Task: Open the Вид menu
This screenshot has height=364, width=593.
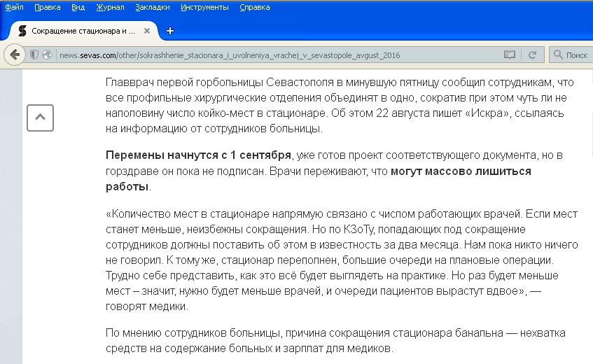Action: point(78,7)
